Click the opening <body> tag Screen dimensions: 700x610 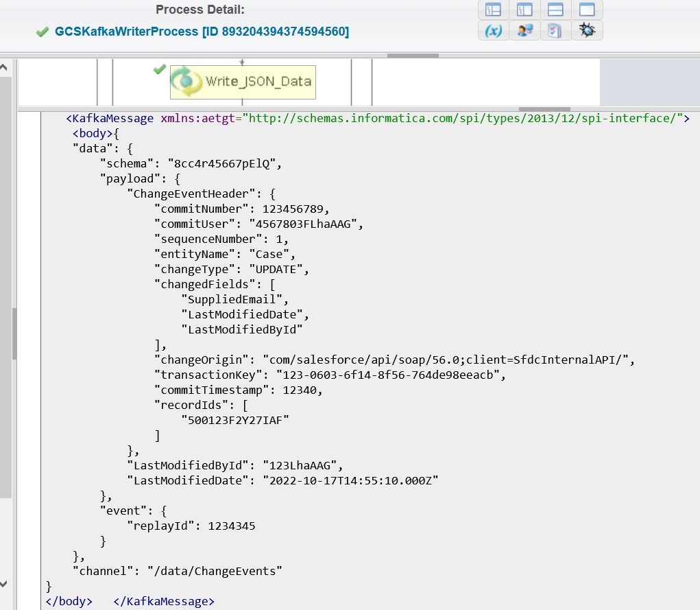(93, 133)
